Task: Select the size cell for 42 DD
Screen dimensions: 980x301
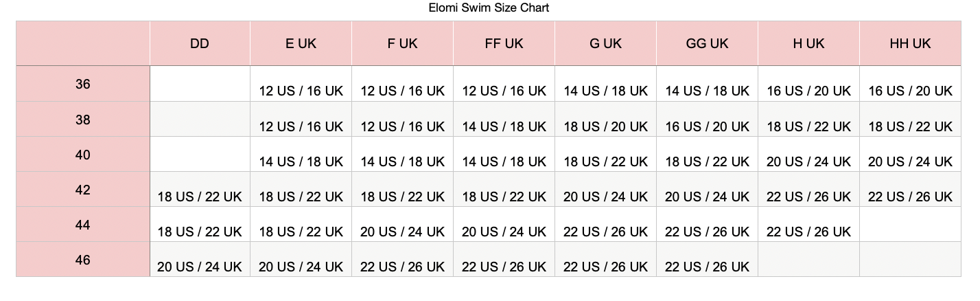Action: pyautogui.click(x=200, y=197)
